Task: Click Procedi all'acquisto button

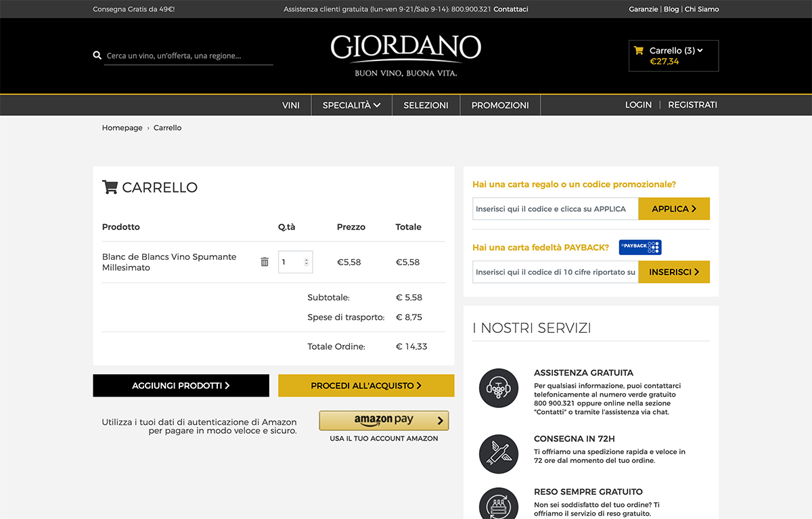Action: coord(366,386)
